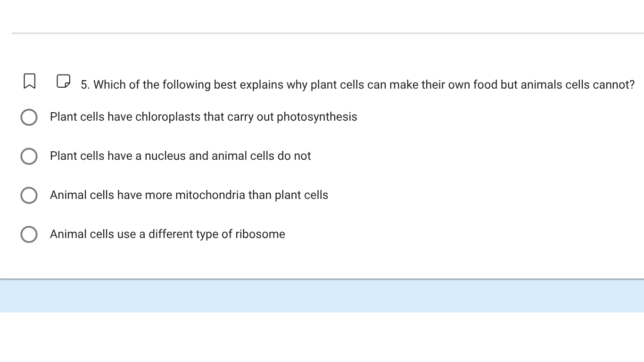Viewport: 644px width, 362px height.
Task: Click the first answer's radio circle
Action: pyautogui.click(x=29, y=117)
